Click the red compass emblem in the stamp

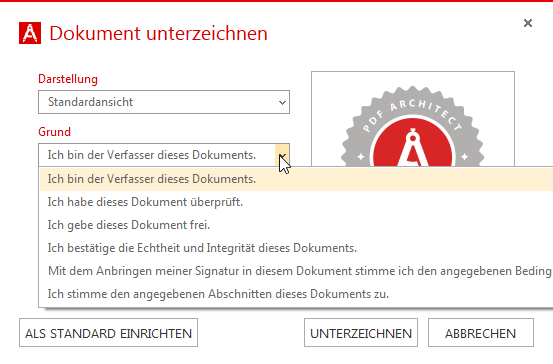coord(413,143)
